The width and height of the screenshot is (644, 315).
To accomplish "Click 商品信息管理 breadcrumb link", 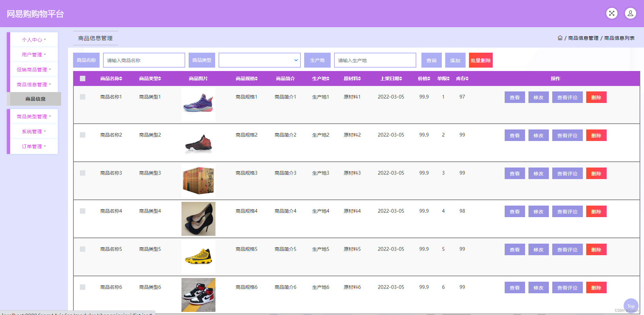I will point(583,38).
